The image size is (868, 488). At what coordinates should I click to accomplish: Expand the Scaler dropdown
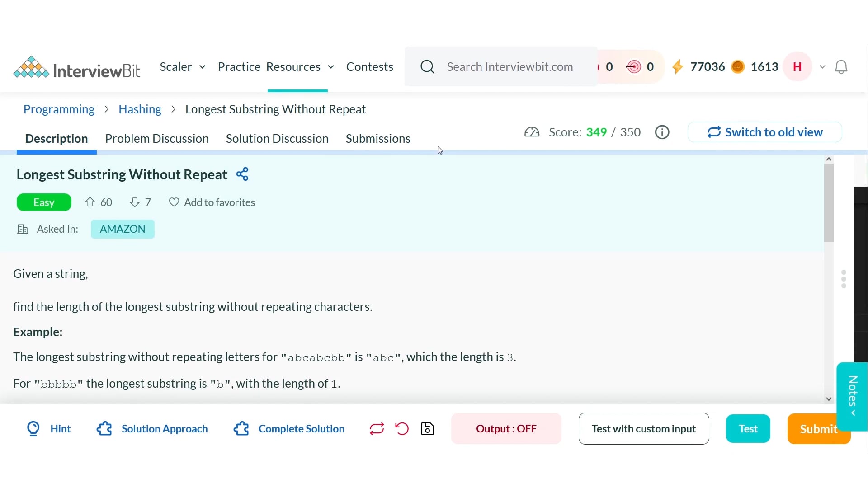182,66
